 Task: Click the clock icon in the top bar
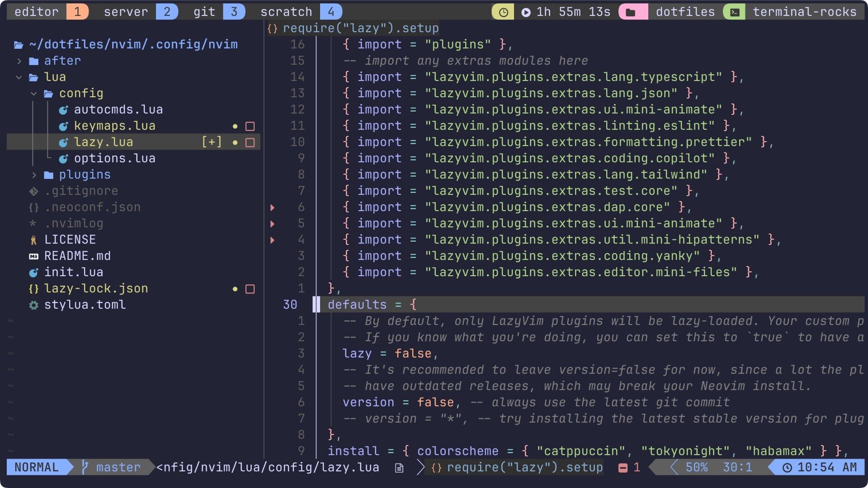(503, 12)
